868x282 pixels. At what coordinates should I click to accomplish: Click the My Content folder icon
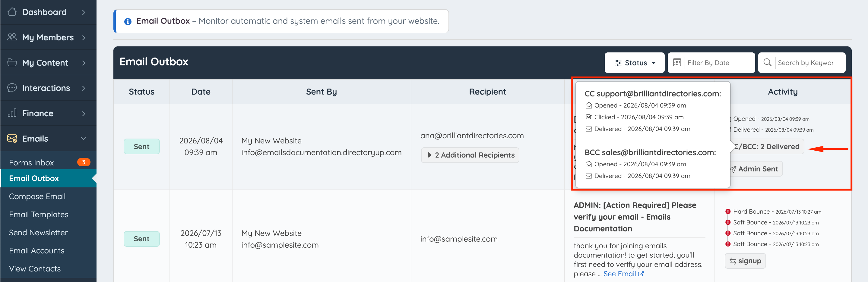12,62
